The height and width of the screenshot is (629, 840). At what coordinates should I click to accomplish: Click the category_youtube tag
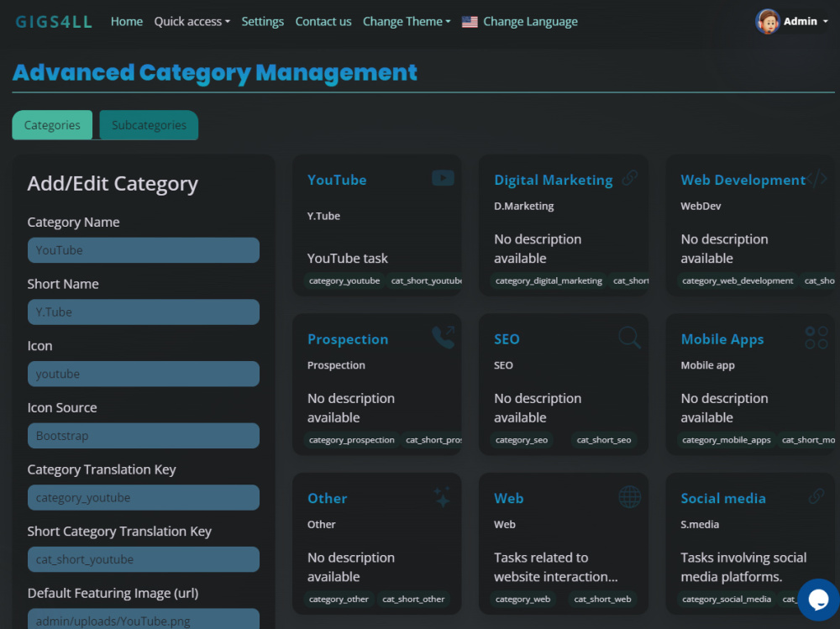pos(344,280)
